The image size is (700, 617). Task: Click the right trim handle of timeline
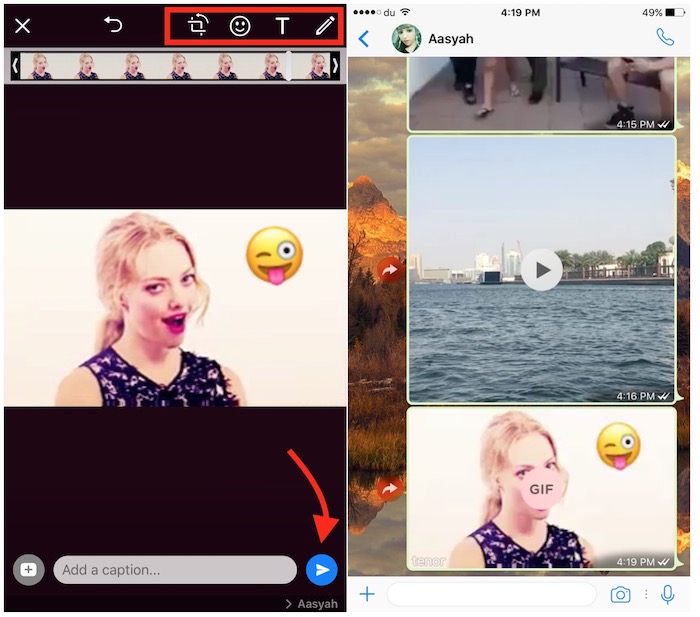[x=334, y=66]
